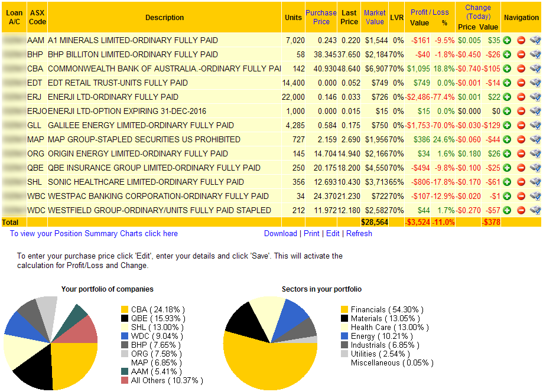Click the printer-checkmark icon in the WDC row
543x392 pixels.
(535, 210)
